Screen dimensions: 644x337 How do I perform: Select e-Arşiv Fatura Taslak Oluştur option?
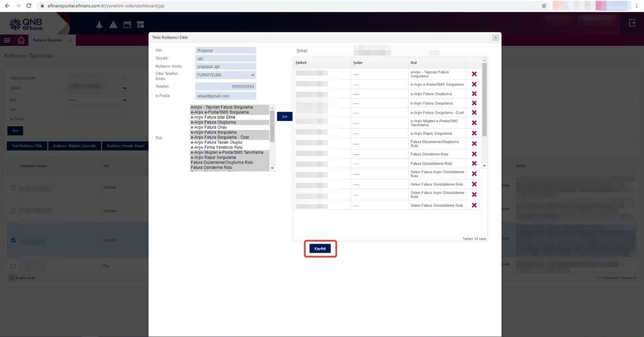(x=230, y=142)
